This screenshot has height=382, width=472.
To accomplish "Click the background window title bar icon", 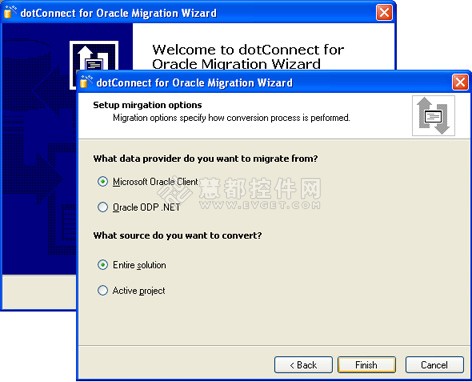I will click(x=10, y=12).
